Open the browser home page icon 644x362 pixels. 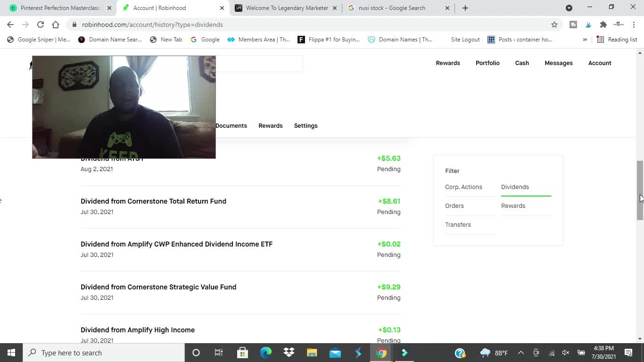tap(56, 25)
